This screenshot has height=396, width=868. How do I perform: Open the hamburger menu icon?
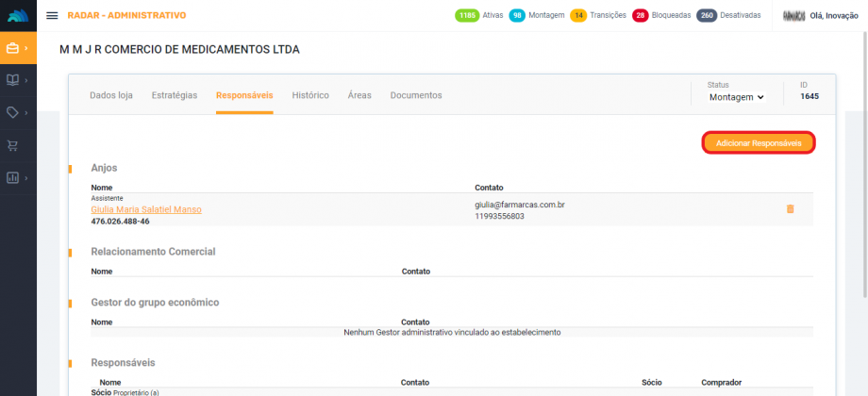point(52,15)
